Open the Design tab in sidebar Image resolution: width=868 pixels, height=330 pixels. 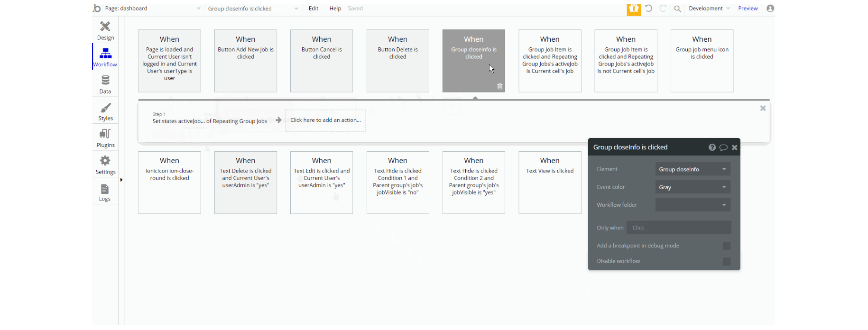pyautogui.click(x=105, y=30)
